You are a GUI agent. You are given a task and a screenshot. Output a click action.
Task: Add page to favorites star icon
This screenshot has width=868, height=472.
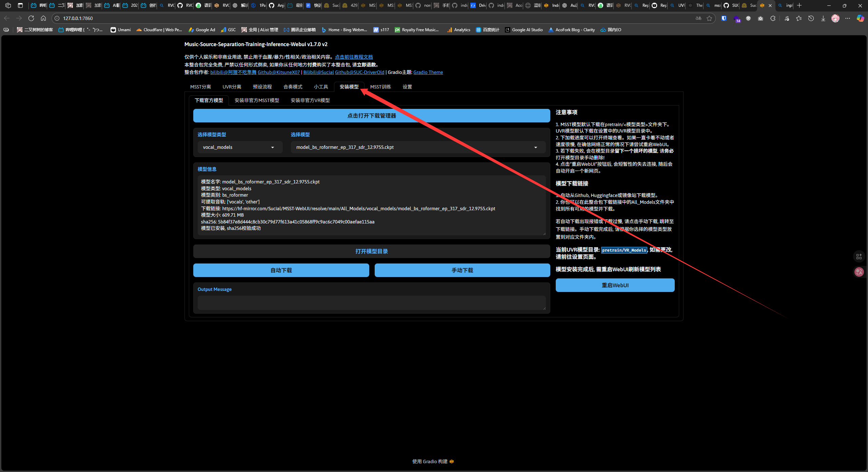[709, 18]
